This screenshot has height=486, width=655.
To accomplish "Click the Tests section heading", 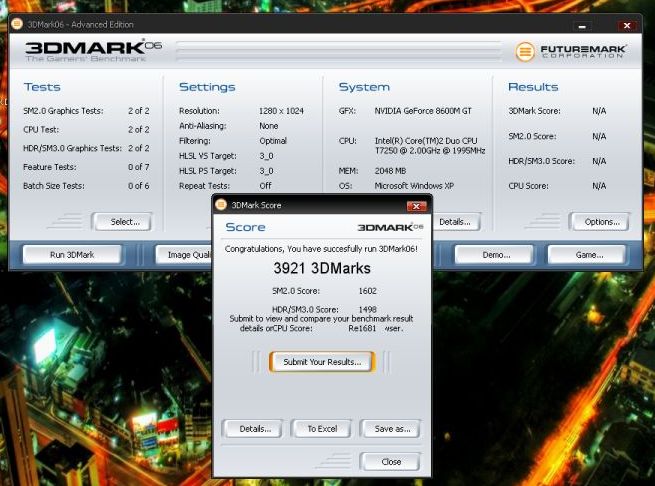I will (42, 87).
